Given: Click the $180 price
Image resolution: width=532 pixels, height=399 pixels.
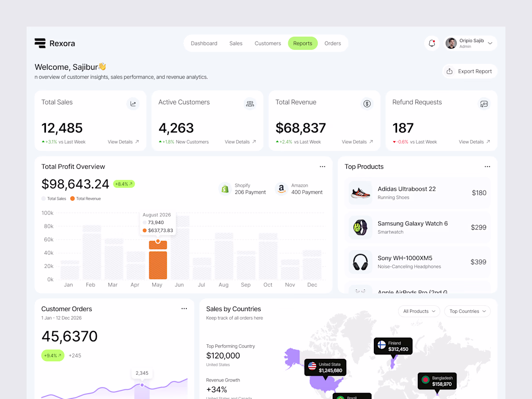Looking at the screenshot, I should pyautogui.click(x=479, y=192).
